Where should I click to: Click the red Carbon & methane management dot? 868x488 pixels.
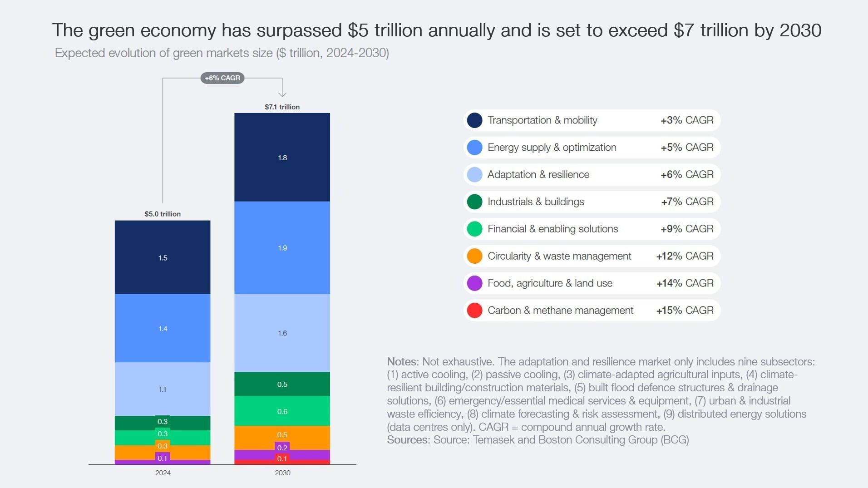tap(474, 311)
